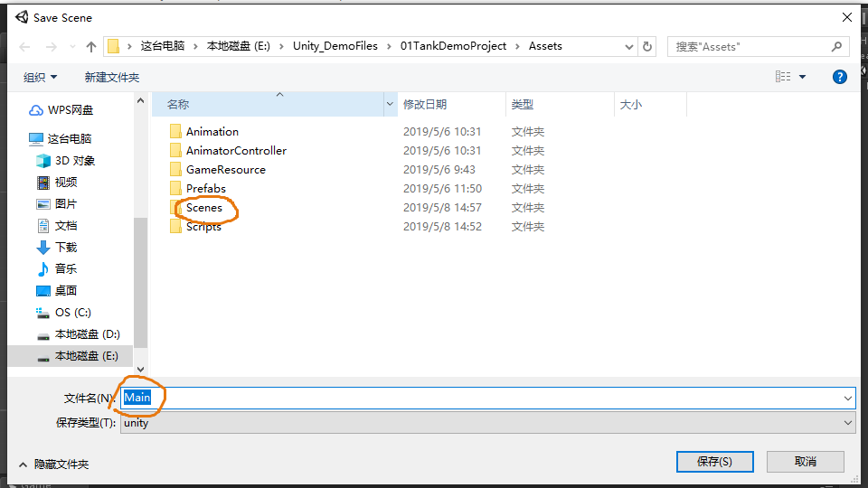
Task: Click the folder icon in address bar
Action: click(x=114, y=46)
